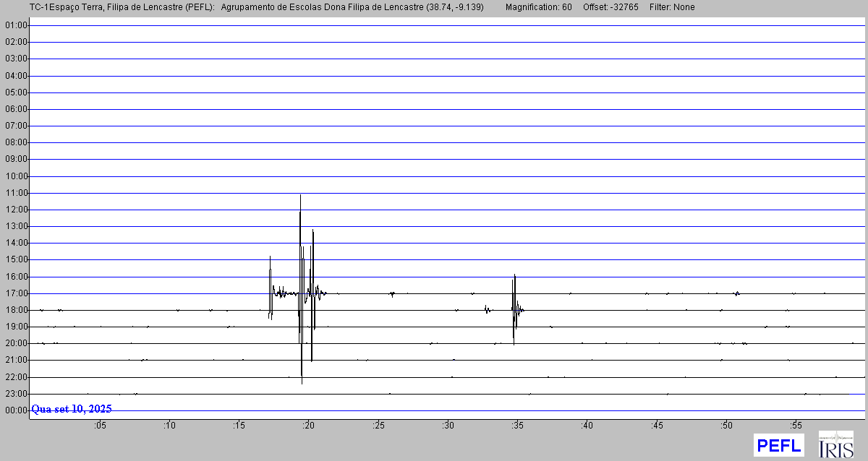Image resolution: width=868 pixels, height=461 pixels.
Task: Click the :30 minute axis tick label
Action: [448, 426]
